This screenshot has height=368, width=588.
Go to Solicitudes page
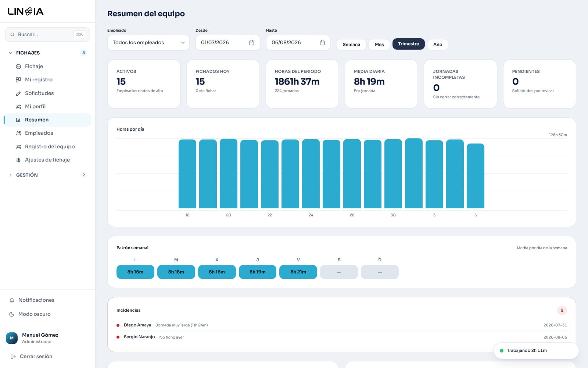click(x=48, y=93)
